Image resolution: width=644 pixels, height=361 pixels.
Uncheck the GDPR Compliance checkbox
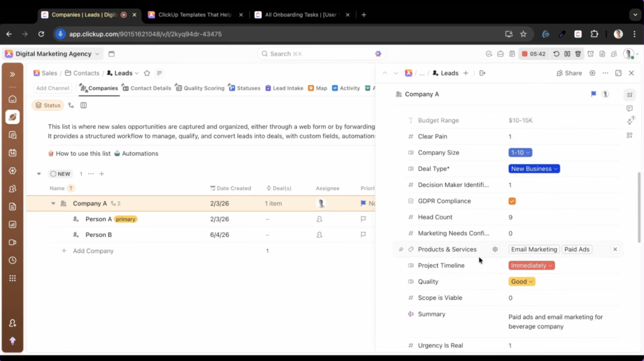coord(512,201)
